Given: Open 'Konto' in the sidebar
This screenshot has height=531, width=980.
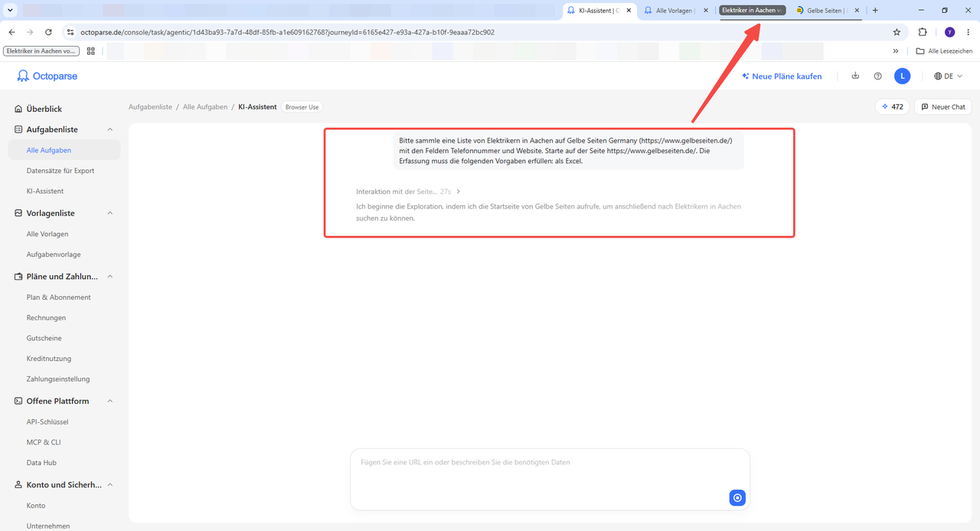Looking at the screenshot, I should (x=36, y=506).
